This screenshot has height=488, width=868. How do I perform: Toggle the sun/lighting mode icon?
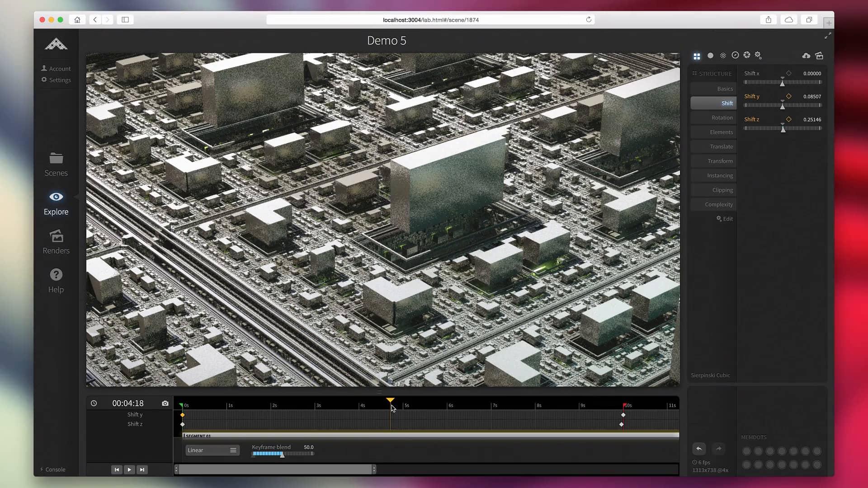point(723,55)
